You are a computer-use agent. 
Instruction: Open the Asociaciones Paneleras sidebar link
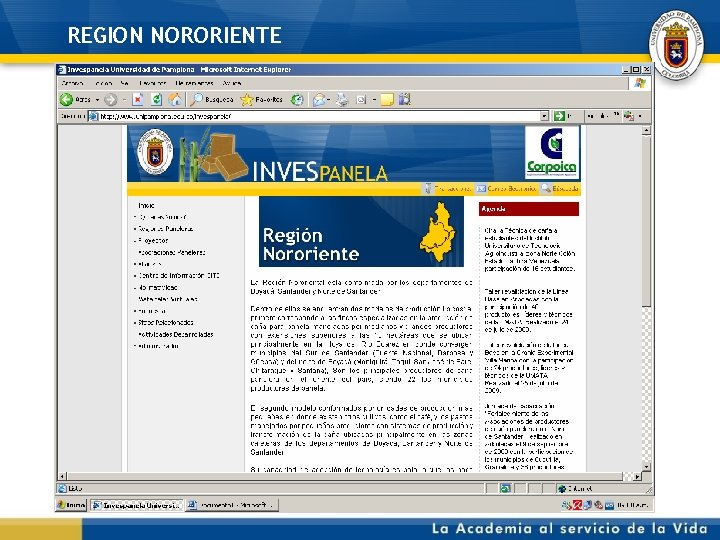tap(172, 252)
